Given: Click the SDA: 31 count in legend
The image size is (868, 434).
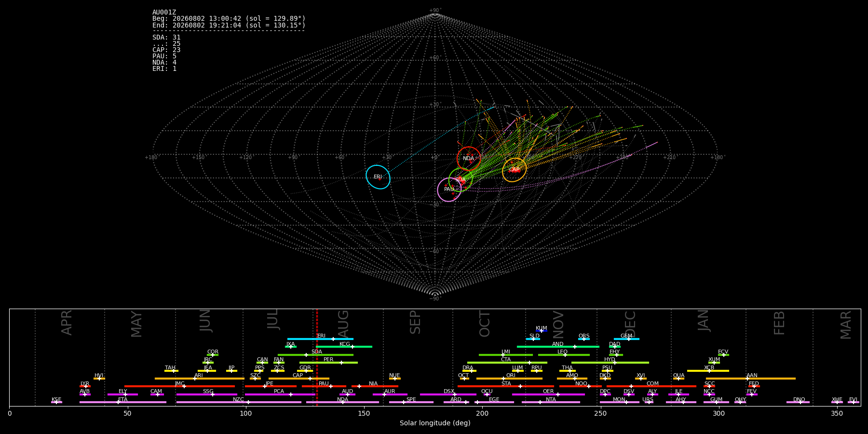Looking at the screenshot, I should (166, 38).
